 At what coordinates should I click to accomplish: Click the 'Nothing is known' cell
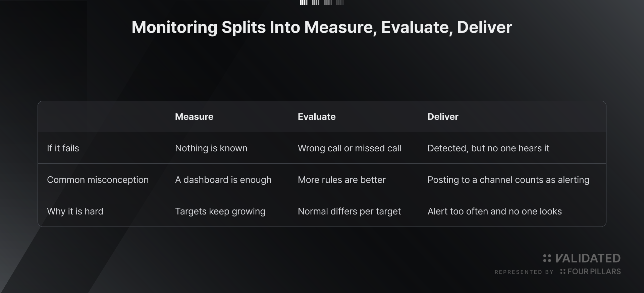211,148
